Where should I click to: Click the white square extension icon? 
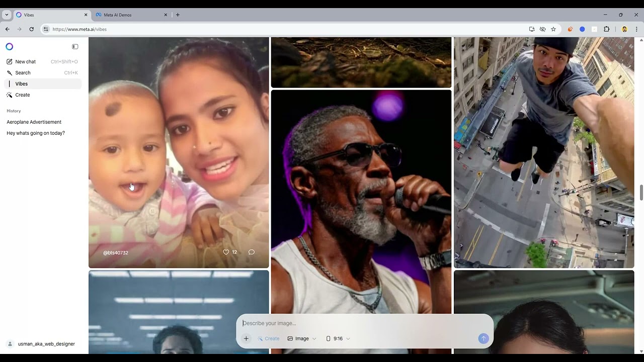pos(594,29)
